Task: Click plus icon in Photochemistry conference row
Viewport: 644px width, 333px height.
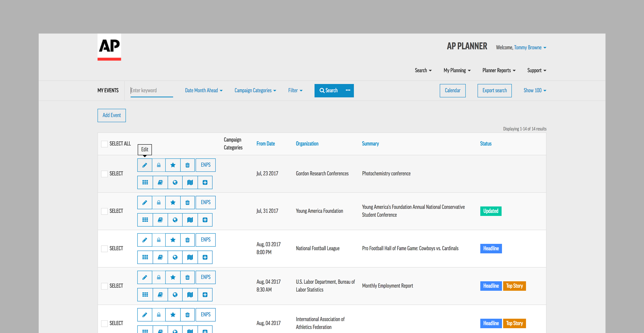Action: point(205,182)
